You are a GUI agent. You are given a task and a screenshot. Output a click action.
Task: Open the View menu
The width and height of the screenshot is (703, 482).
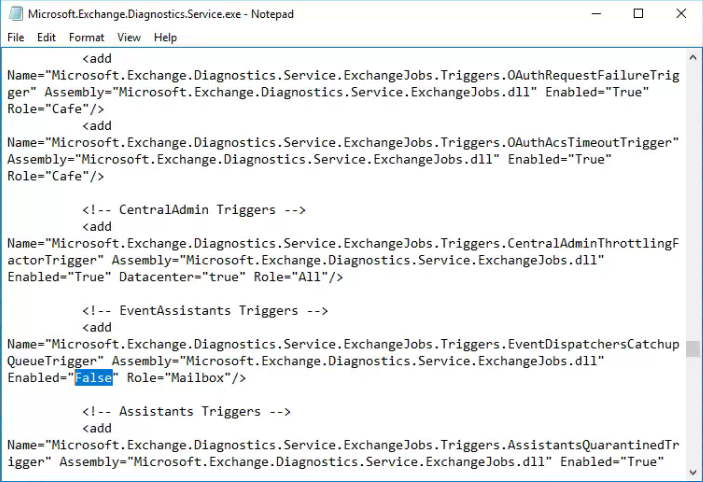[x=129, y=38]
